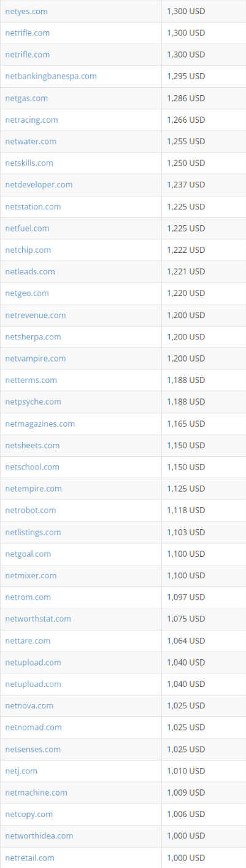Select netmagazines.com link
246x868 pixels.
40,424
